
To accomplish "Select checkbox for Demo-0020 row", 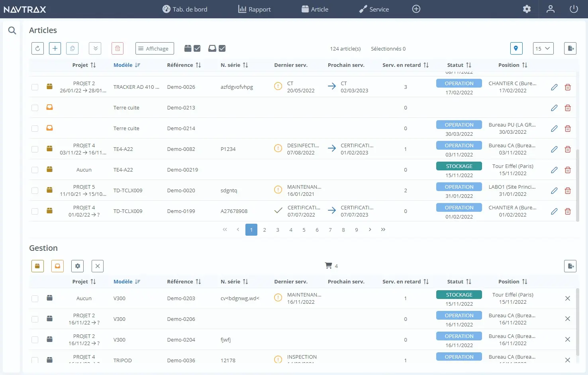I will [35, 191].
